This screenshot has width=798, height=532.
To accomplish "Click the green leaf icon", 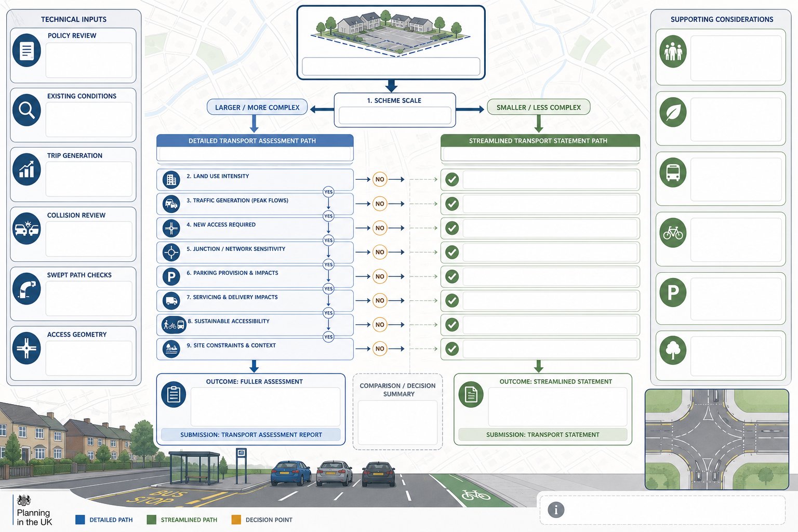I will [x=673, y=112].
